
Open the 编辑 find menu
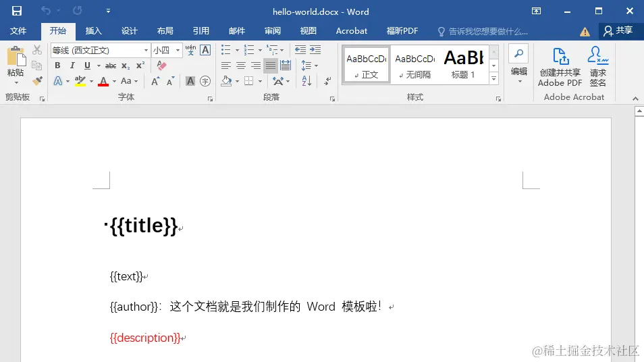point(518,65)
